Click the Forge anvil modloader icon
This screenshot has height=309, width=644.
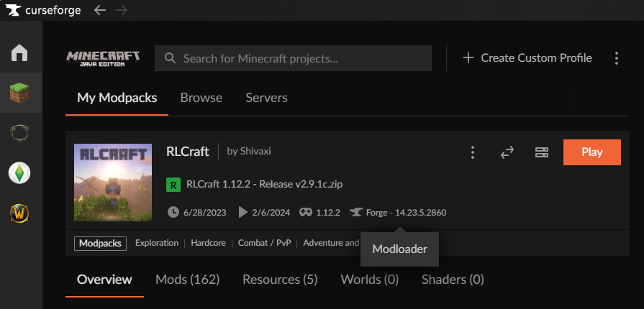tap(355, 212)
